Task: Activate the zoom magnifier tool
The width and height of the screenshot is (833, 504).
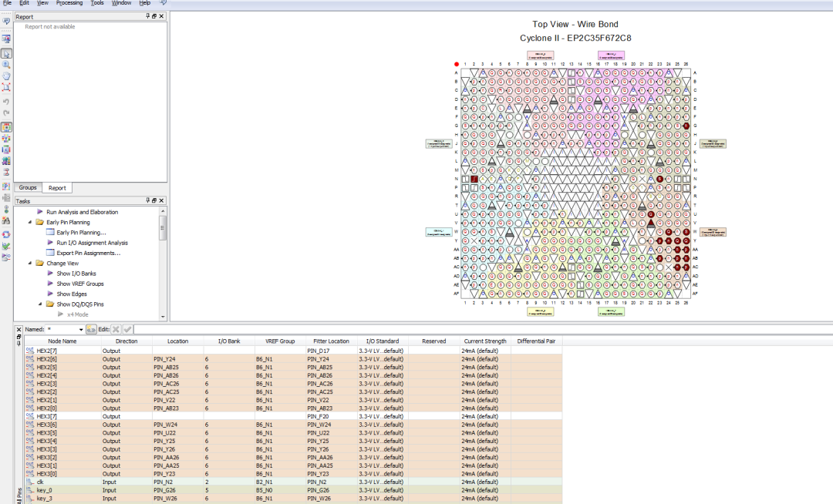Action: (x=6, y=66)
